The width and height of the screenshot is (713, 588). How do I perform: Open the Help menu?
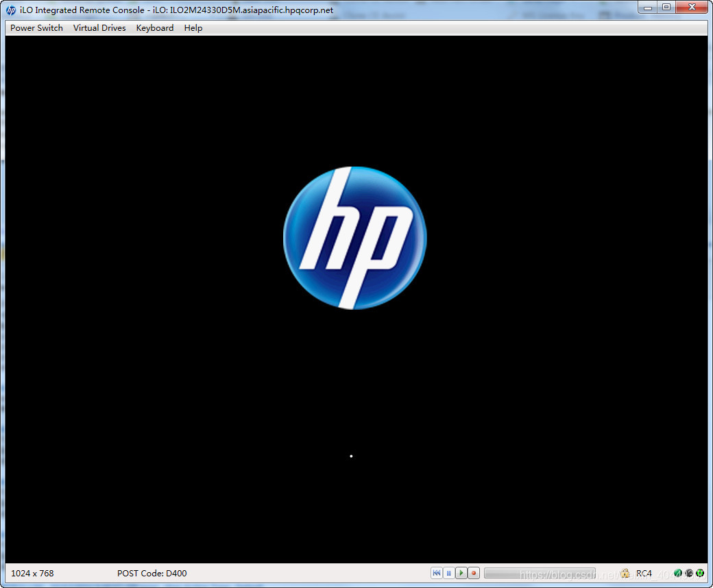tap(193, 27)
